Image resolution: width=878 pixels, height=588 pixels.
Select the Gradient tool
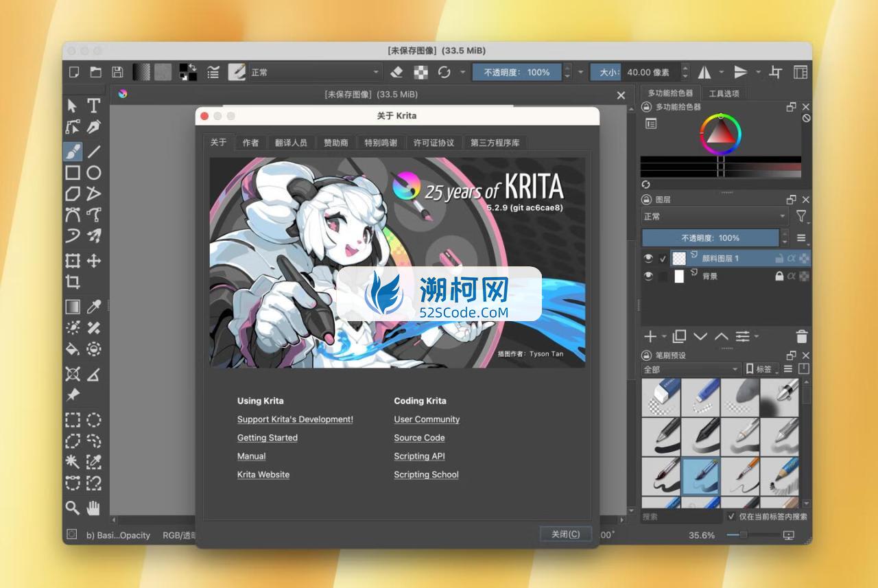pyautogui.click(x=73, y=306)
